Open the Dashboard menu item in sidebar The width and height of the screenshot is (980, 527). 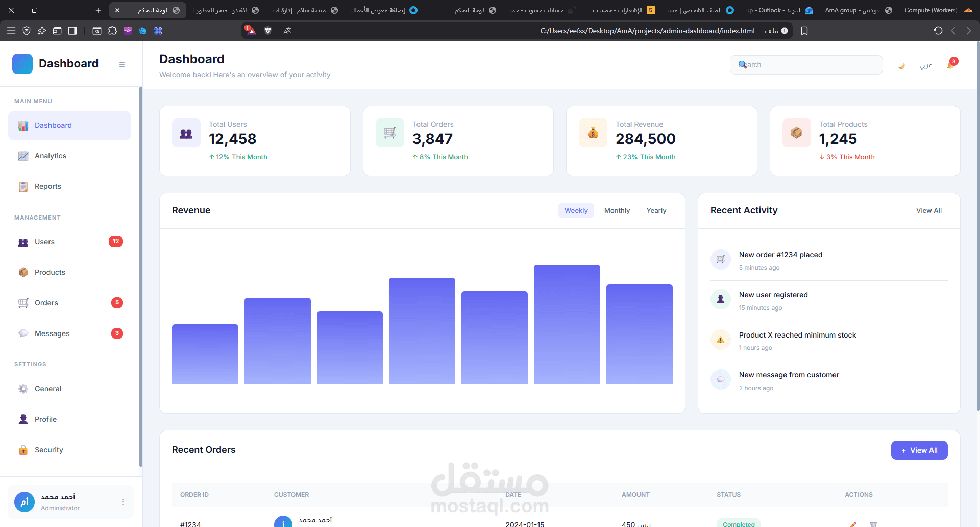(69, 126)
